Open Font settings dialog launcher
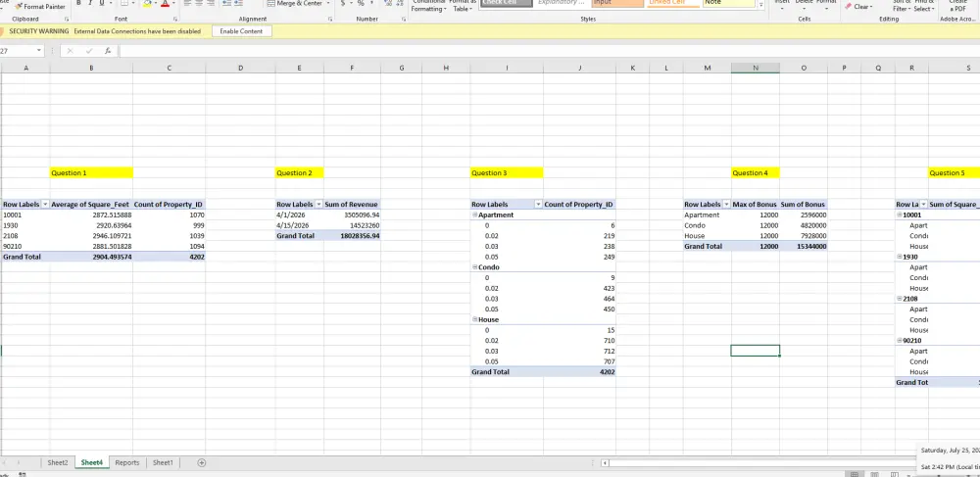The image size is (980, 477). point(175,20)
